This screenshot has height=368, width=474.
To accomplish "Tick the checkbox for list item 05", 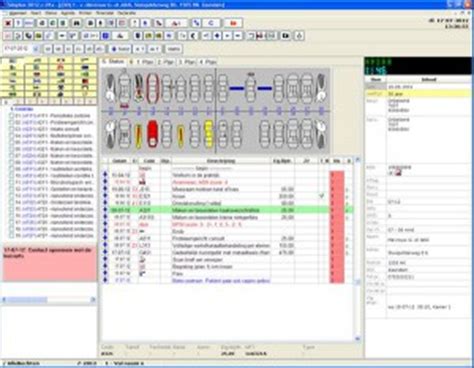I will tap(12, 142).
